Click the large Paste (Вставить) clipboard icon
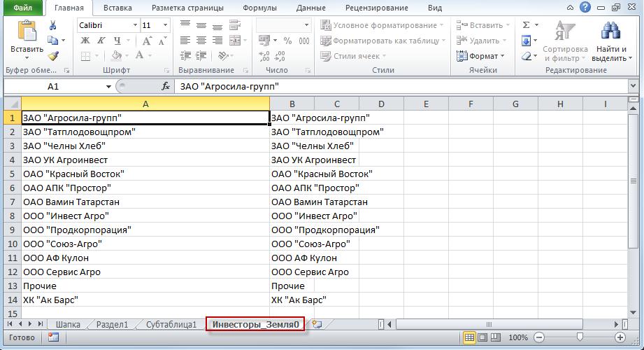Viewport: 644px width, 350px height. click(x=27, y=31)
